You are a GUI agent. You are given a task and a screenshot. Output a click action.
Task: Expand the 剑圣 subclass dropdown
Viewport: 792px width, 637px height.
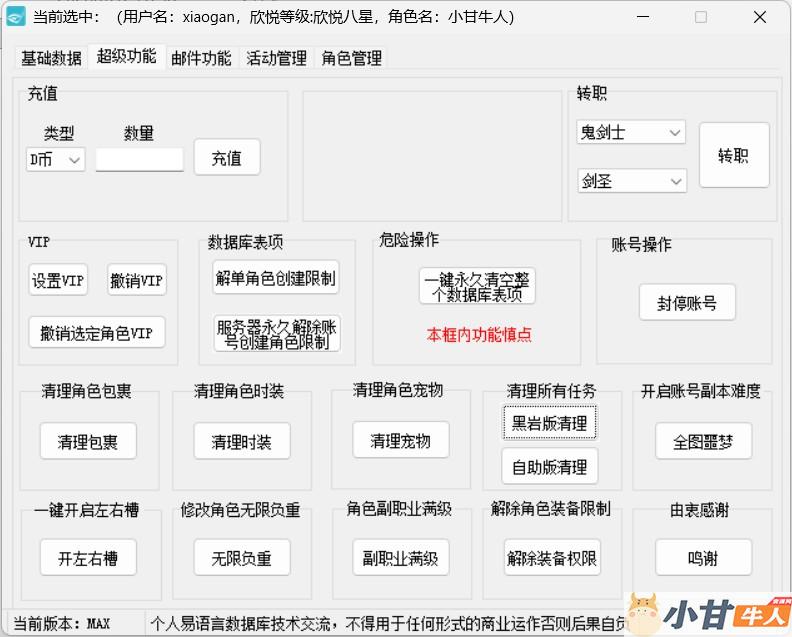(632, 181)
